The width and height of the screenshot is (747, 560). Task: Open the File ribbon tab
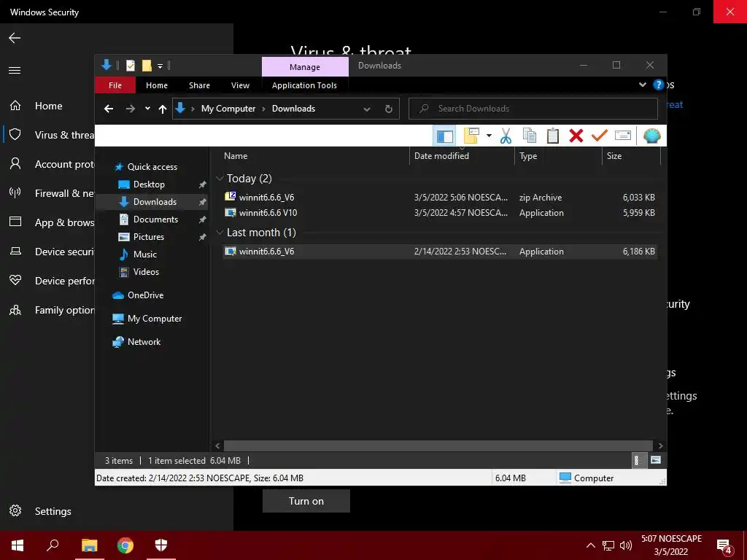tap(115, 85)
